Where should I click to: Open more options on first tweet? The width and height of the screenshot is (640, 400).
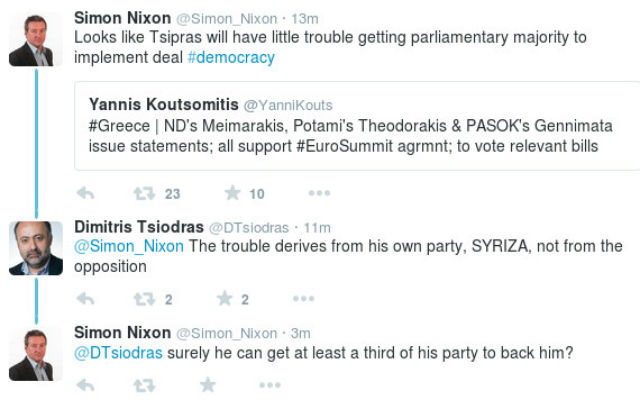point(318,193)
